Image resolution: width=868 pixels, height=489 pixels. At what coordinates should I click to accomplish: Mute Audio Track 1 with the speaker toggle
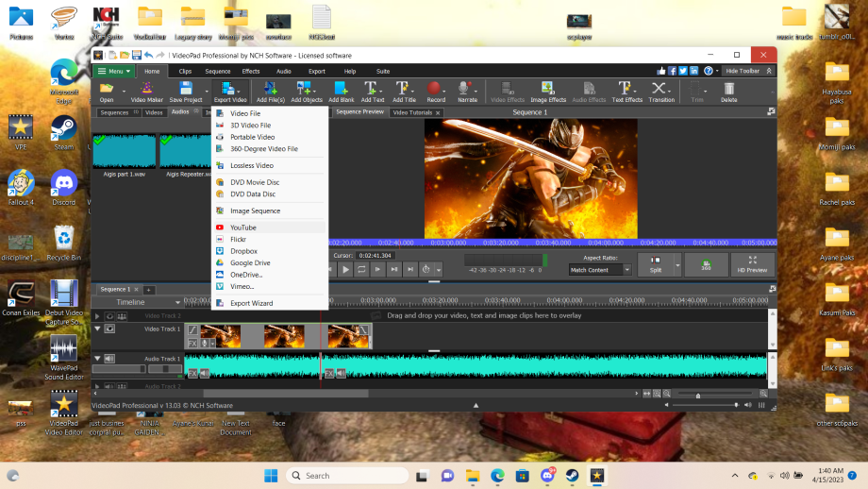109,359
